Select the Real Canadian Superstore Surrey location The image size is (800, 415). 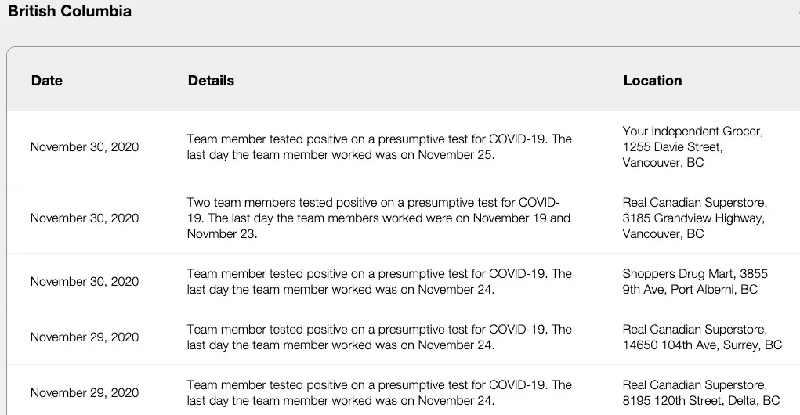point(702,337)
